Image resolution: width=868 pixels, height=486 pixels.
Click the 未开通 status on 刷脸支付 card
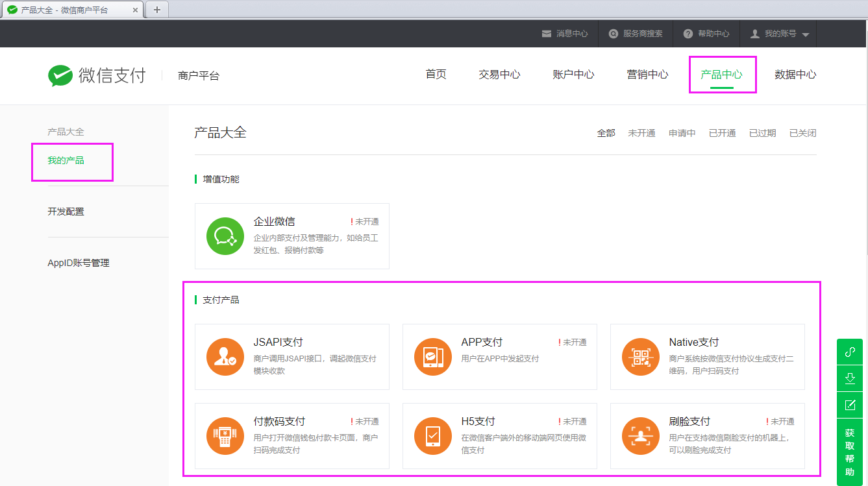(x=780, y=422)
